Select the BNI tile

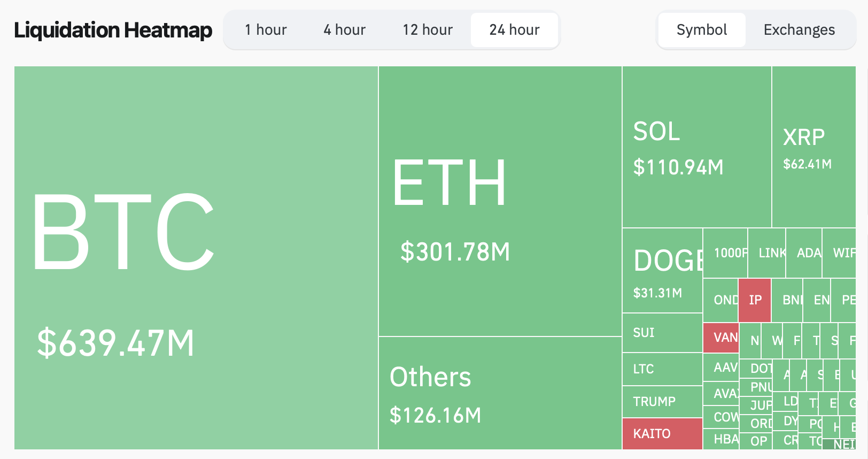[787, 300]
